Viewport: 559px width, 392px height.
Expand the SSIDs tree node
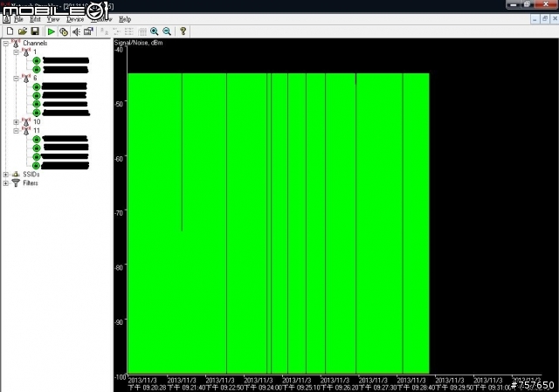point(6,175)
